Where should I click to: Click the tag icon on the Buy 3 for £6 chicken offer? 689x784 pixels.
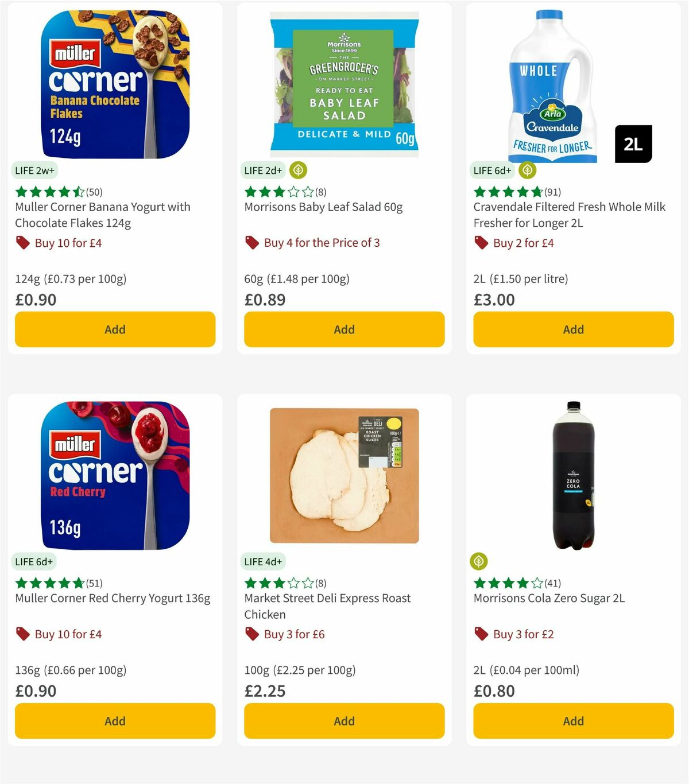coord(251,634)
